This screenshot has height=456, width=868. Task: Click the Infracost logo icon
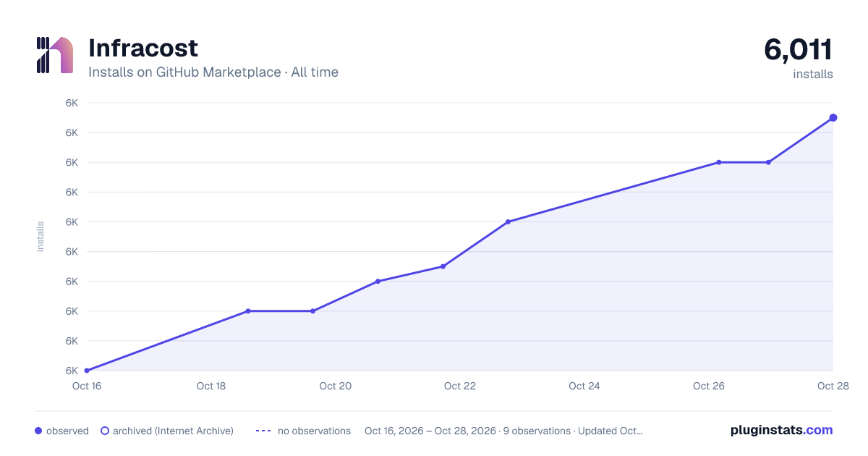click(x=54, y=55)
